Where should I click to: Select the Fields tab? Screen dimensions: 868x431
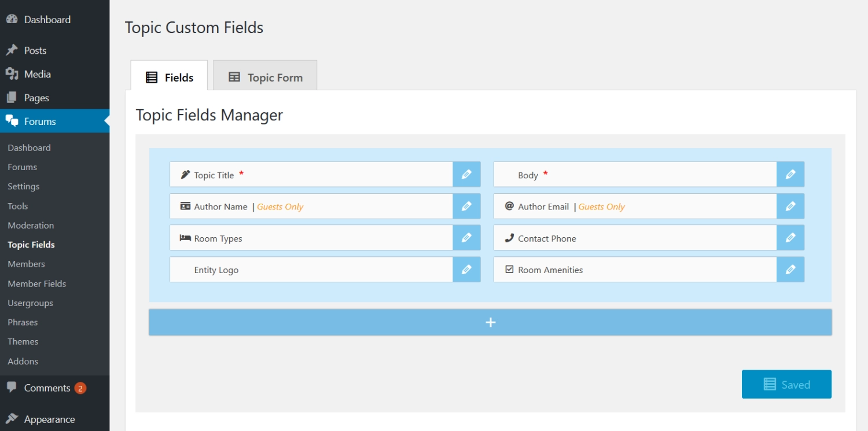tap(169, 78)
